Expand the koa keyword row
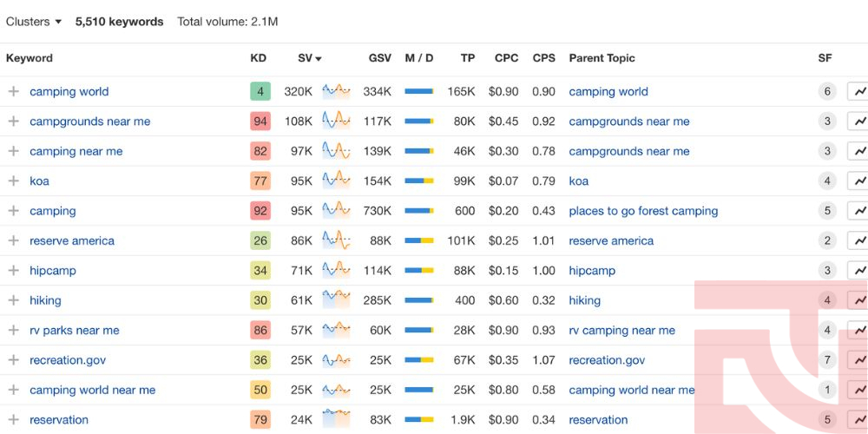Screen dimensions: 868x434 coord(13,181)
